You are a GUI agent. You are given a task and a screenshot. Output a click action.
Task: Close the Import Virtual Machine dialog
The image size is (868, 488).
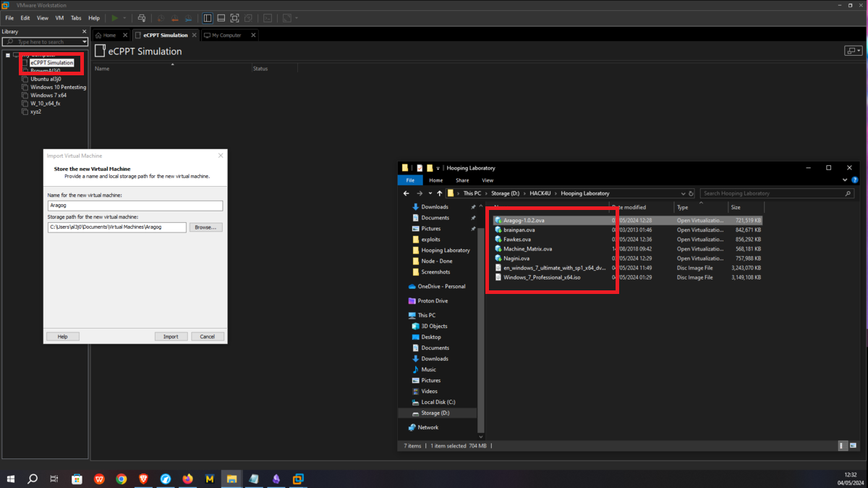(x=221, y=156)
